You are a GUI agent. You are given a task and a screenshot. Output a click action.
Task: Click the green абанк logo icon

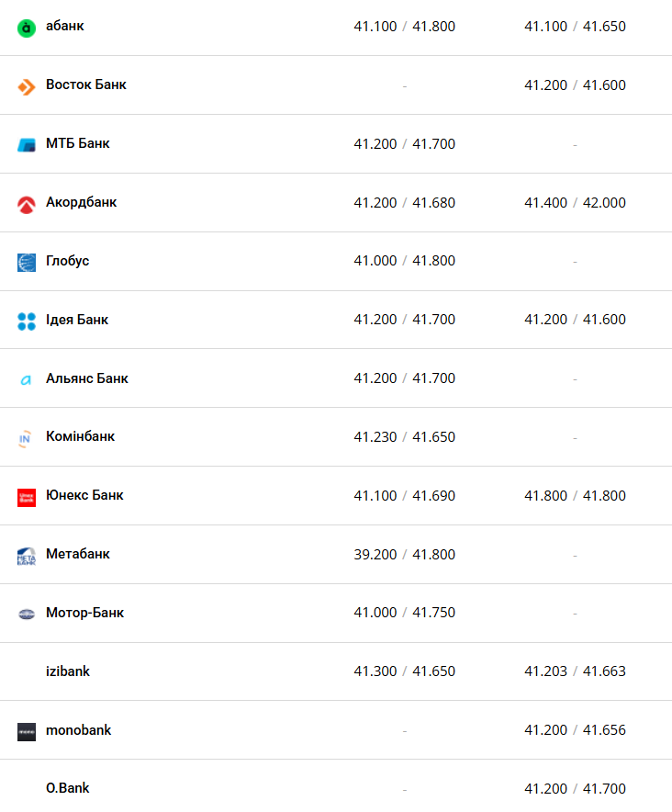27,28
